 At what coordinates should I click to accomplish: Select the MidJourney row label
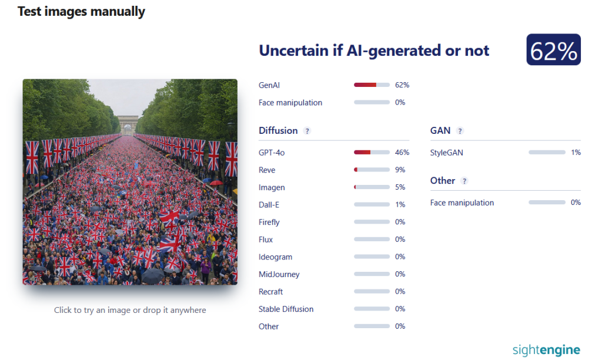click(279, 274)
